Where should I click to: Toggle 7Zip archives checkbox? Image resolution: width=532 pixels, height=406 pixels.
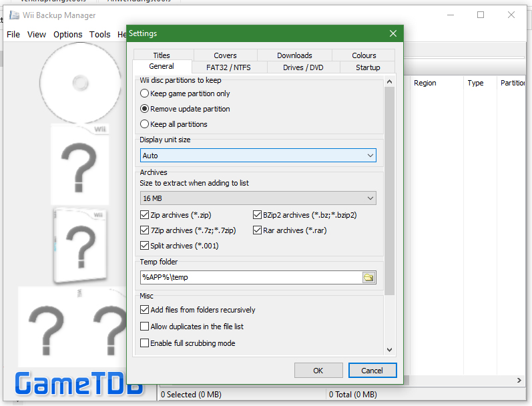pyautogui.click(x=188, y=230)
